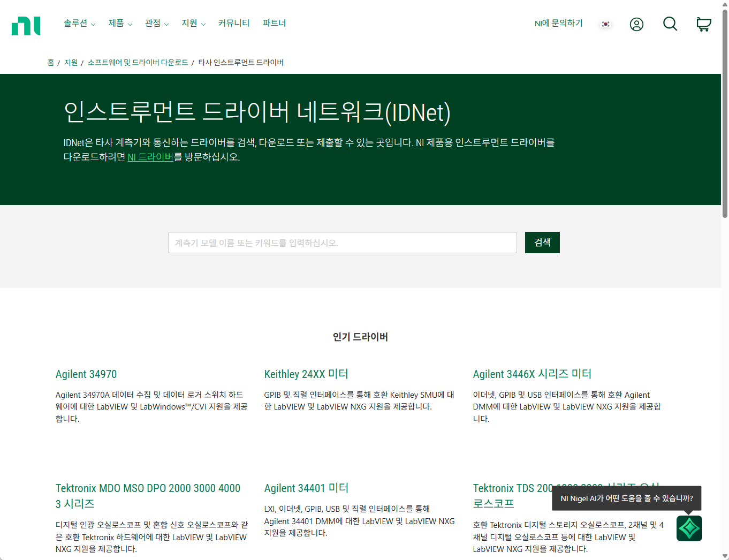Expand the 관점 menu
Image resolution: width=729 pixels, height=560 pixels.
click(157, 23)
